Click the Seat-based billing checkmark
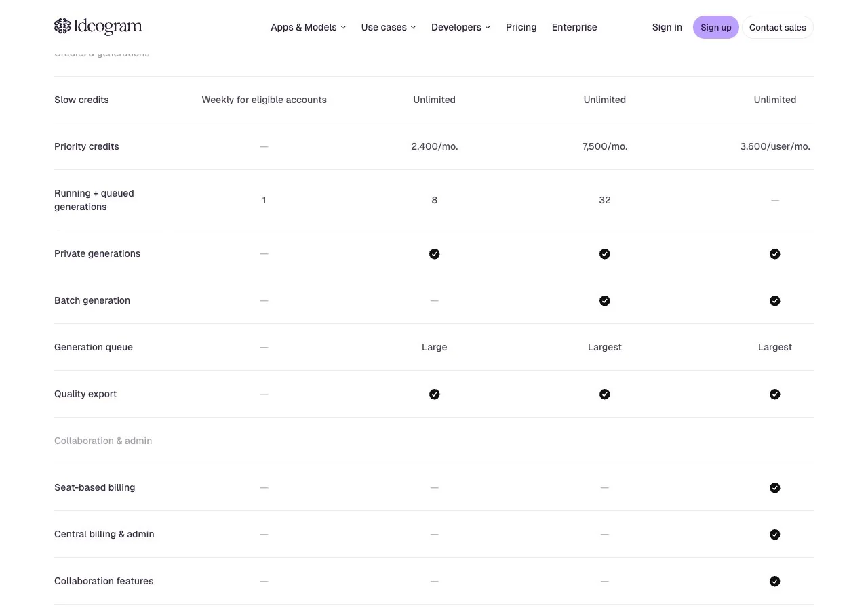Image resolution: width=868 pixels, height=610 pixels. click(775, 488)
